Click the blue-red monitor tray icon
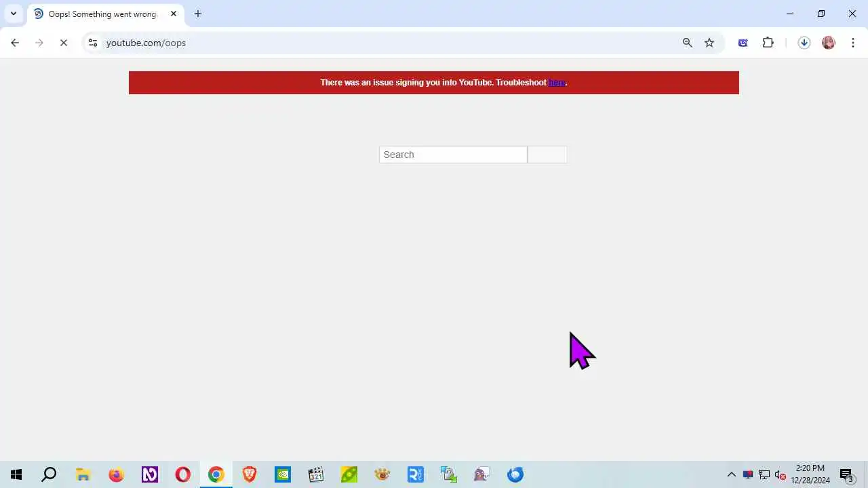The height and width of the screenshot is (488, 868). click(x=748, y=474)
